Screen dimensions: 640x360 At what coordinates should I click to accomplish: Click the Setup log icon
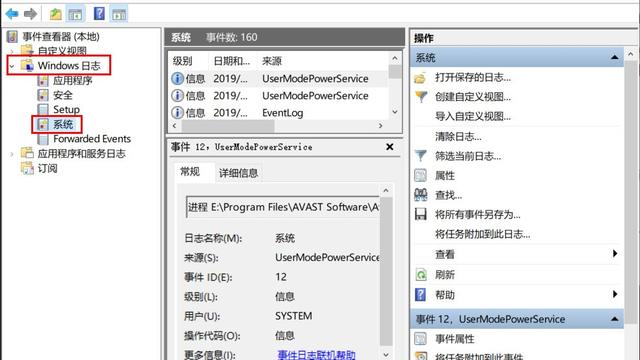pos(43,109)
